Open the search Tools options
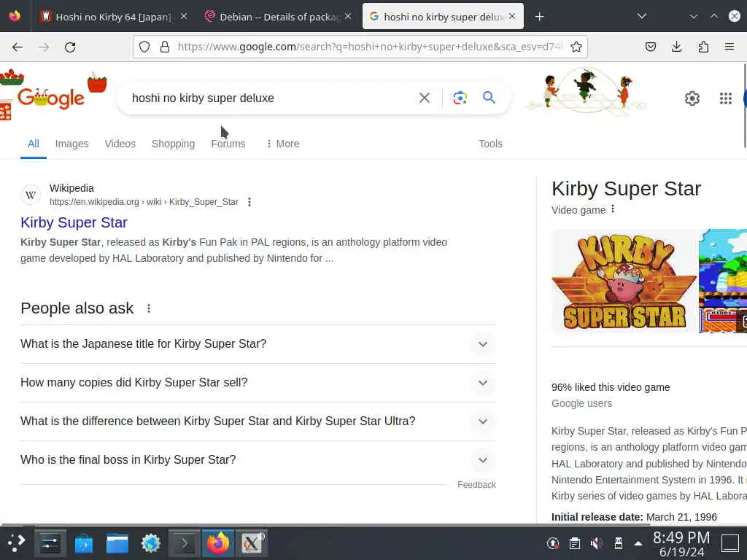Screen dimensions: 747x560 pyautogui.click(x=490, y=144)
